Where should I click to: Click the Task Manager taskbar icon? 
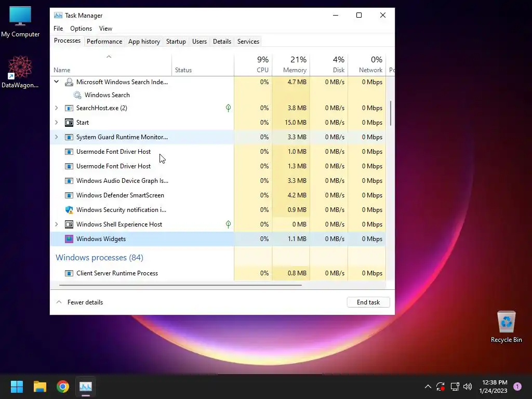pyautogui.click(x=86, y=387)
